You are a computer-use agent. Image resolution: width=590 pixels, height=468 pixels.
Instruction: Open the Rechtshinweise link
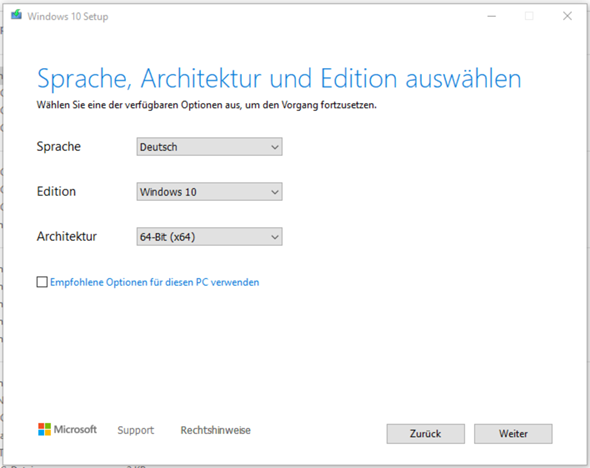pos(216,430)
